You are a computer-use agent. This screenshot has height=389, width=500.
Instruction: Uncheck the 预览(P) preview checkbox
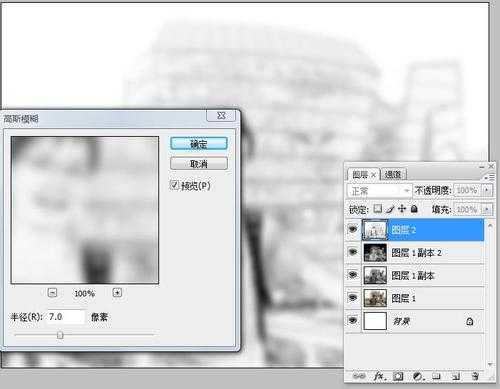(x=175, y=185)
